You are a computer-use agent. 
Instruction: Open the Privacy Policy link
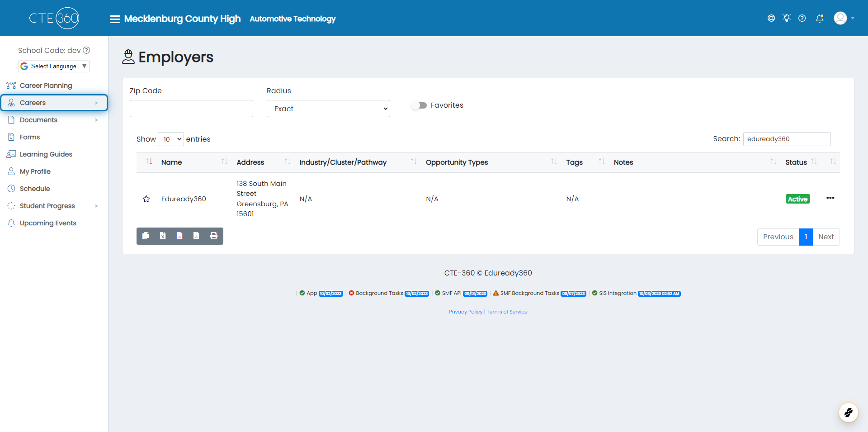pos(466,312)
